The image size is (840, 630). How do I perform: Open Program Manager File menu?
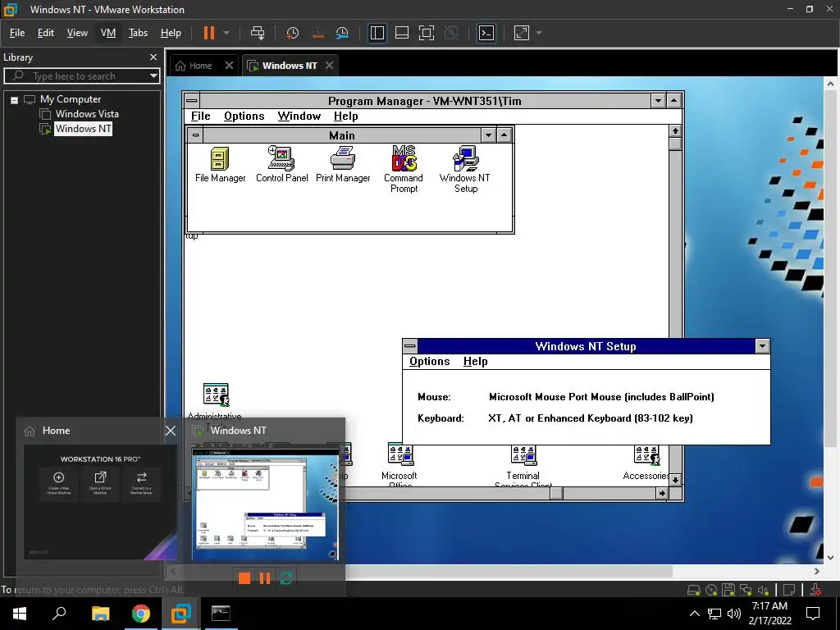[200, 116]
